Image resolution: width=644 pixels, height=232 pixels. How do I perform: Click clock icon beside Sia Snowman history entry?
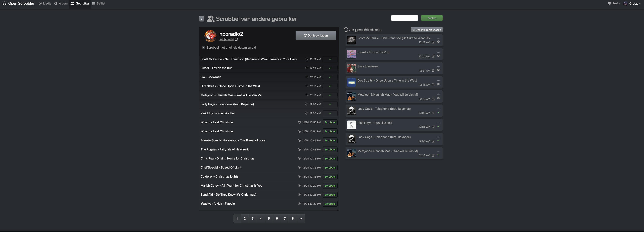(x=433, y=71)
